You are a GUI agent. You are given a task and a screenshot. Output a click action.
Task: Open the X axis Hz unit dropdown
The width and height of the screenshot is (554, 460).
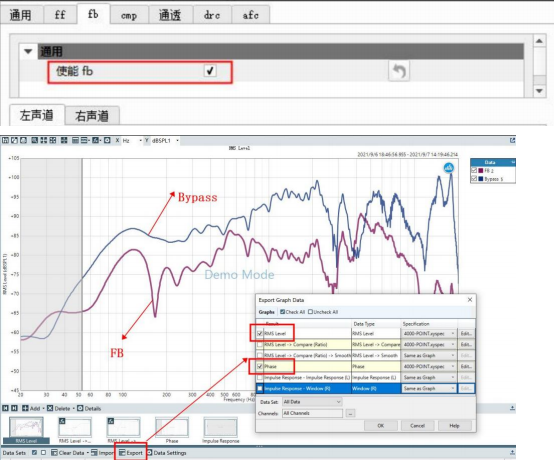(x=132, y=140)
